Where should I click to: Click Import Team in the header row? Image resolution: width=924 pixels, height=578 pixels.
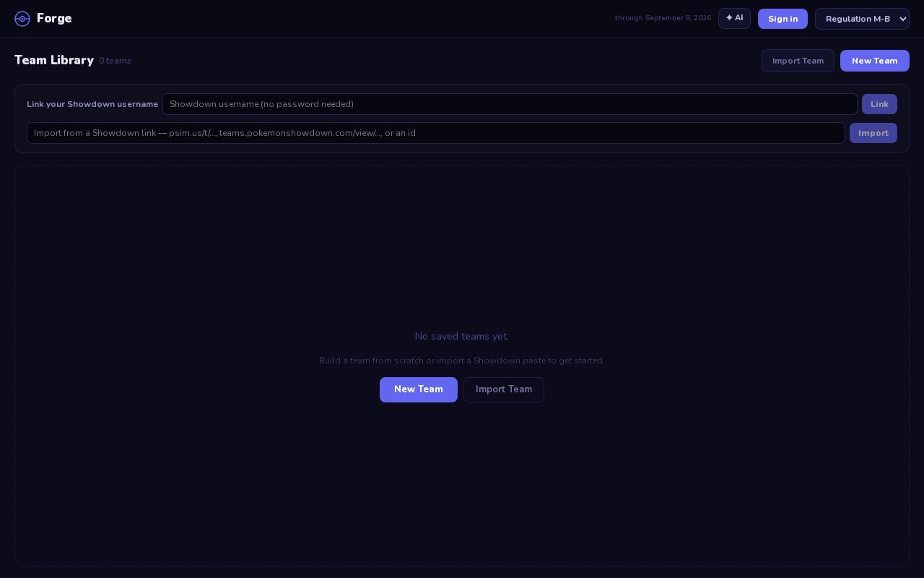point(798,61)
